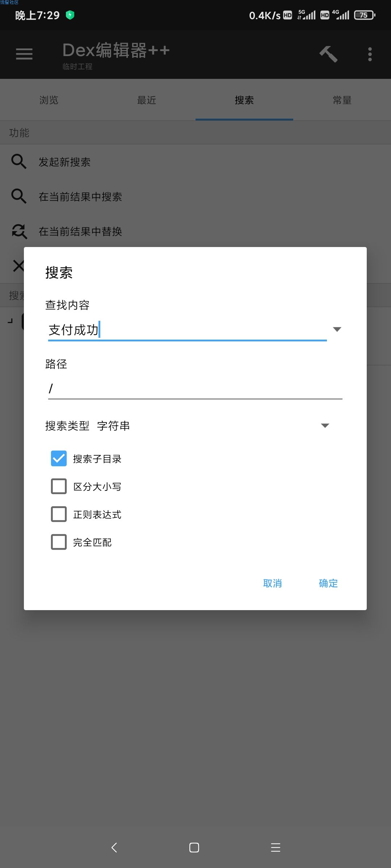391x868 pixels.
Task: Tap the Android back navigation arrow
Action: click(114, 847)
